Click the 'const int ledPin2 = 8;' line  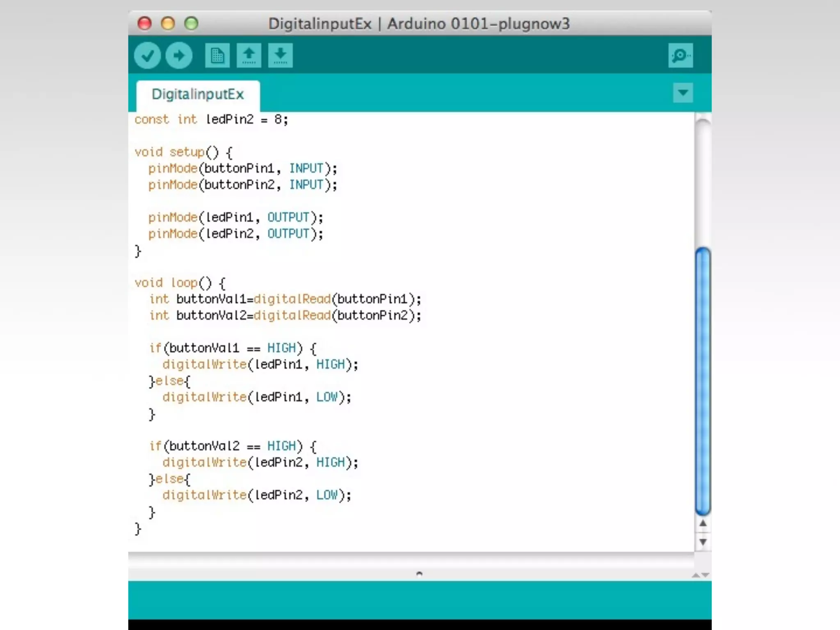(x=211, y=120)
